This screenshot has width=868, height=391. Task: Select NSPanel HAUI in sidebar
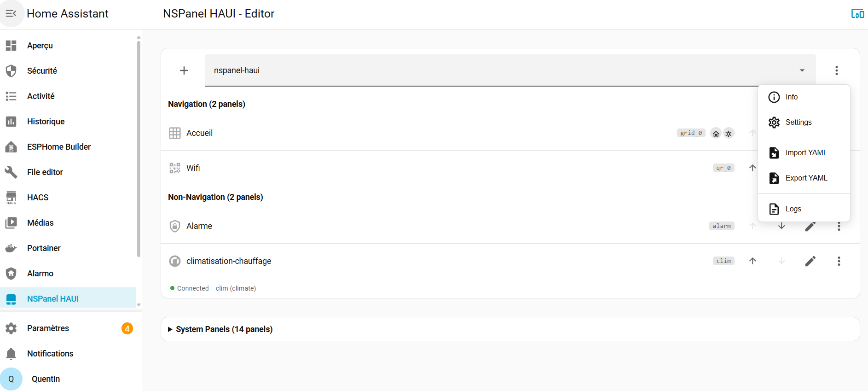[68, 299]
